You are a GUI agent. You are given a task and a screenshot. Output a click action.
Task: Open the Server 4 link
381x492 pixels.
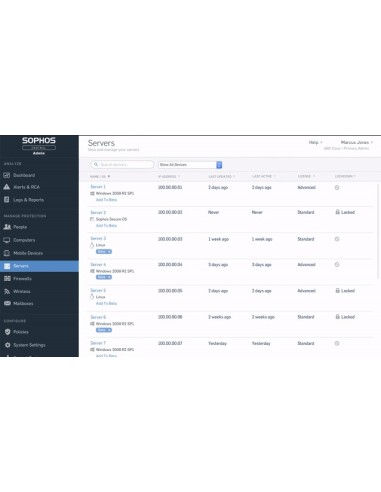[98, 264]
